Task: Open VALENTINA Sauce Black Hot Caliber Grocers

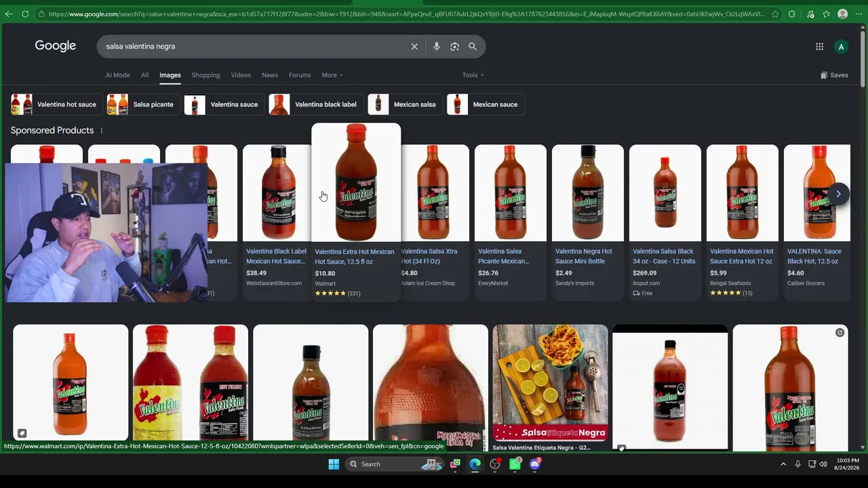Action: (817, 222)
